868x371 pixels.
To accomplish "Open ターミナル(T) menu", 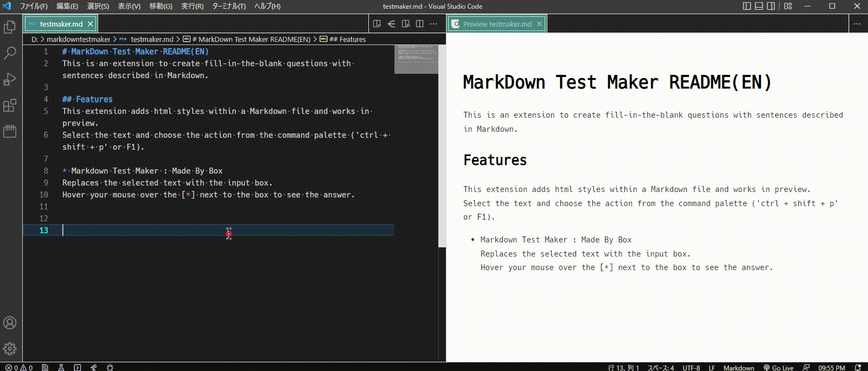I will [228, 6].
